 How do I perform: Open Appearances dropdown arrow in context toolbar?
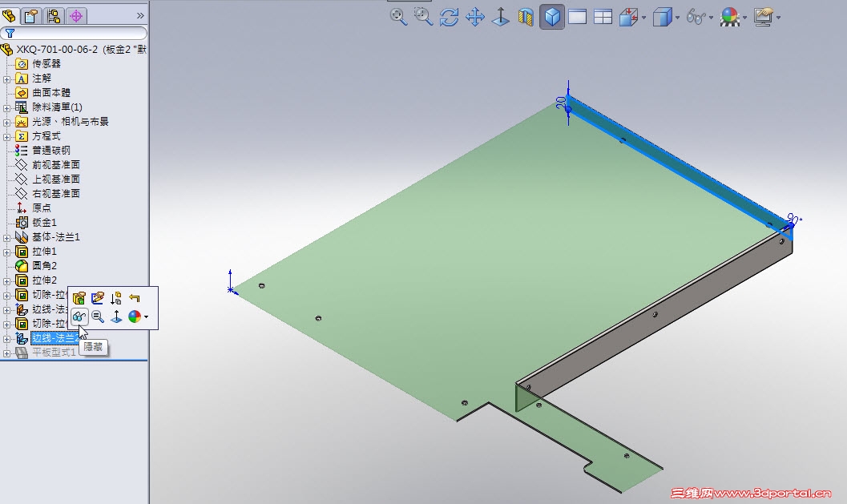point(147,317)
